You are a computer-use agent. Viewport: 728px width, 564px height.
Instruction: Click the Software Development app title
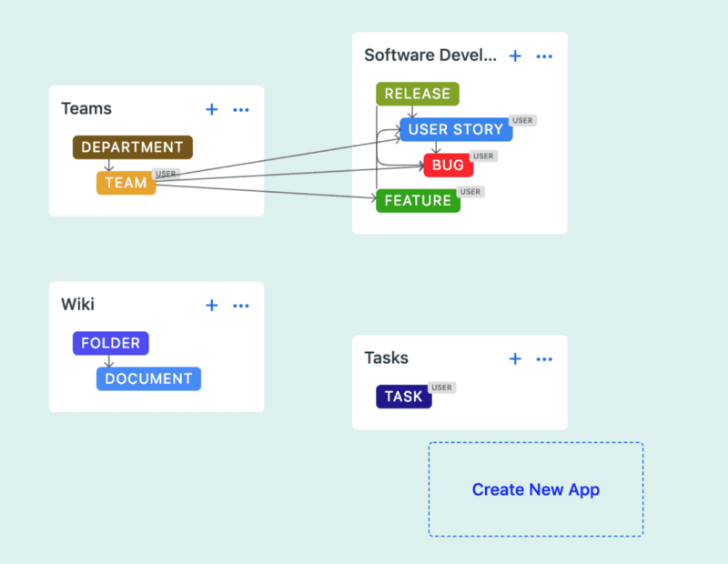point(430,55)
